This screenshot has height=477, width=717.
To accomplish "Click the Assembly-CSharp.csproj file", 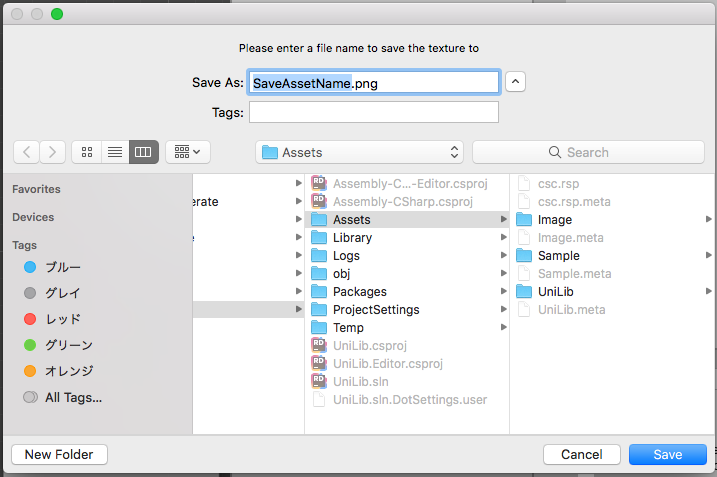I will click(x=407, y=202).
